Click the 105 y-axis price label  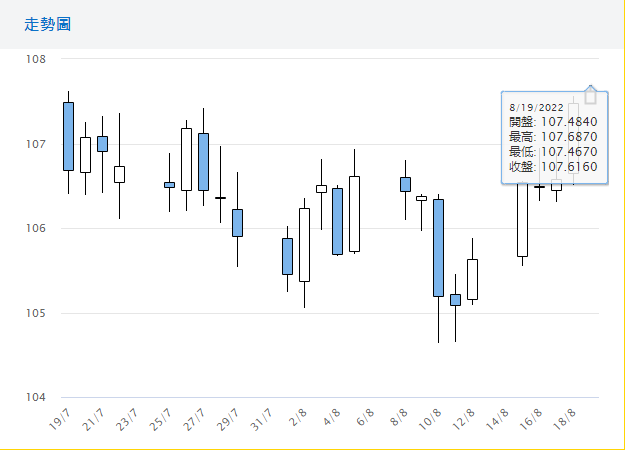pyautogui.click(x=36, y=313)
